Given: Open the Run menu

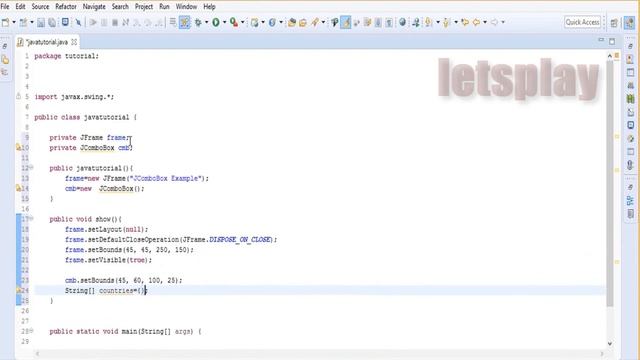Looking at the screenshot, I should tap(164, 7).
